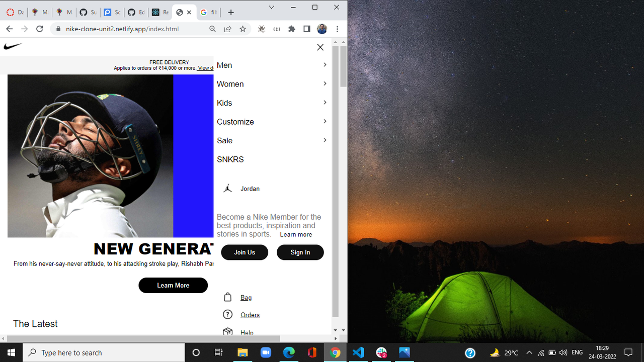This screenshot has width=644, height=362.
Task: Click the curly braces extension icon
Action: click(x=277, y=29)
